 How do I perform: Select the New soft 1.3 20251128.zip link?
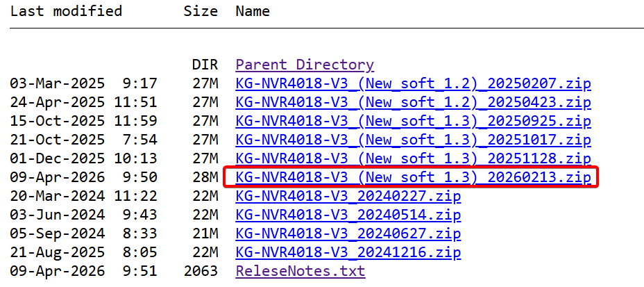(413, 158)
